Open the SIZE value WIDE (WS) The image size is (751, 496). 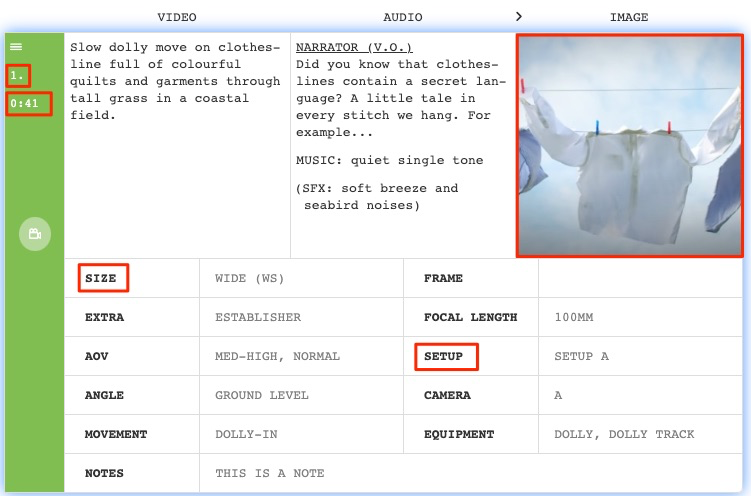[x=250, y=278]
